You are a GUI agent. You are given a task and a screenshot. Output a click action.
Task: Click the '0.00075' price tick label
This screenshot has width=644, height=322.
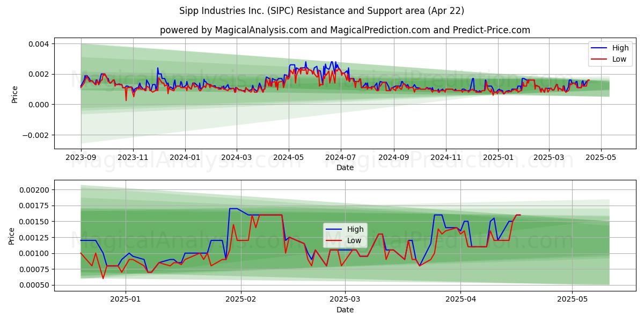click(x=35, y=269)
